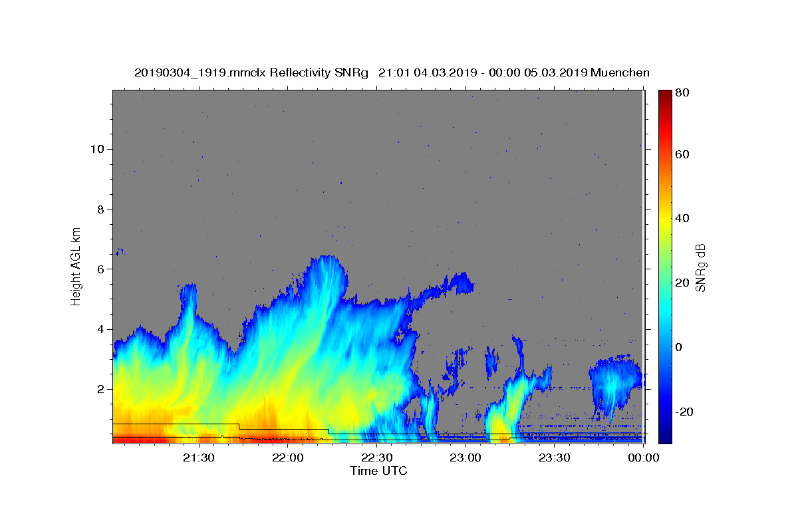Click the colorbar value 60

pos(682,154)
